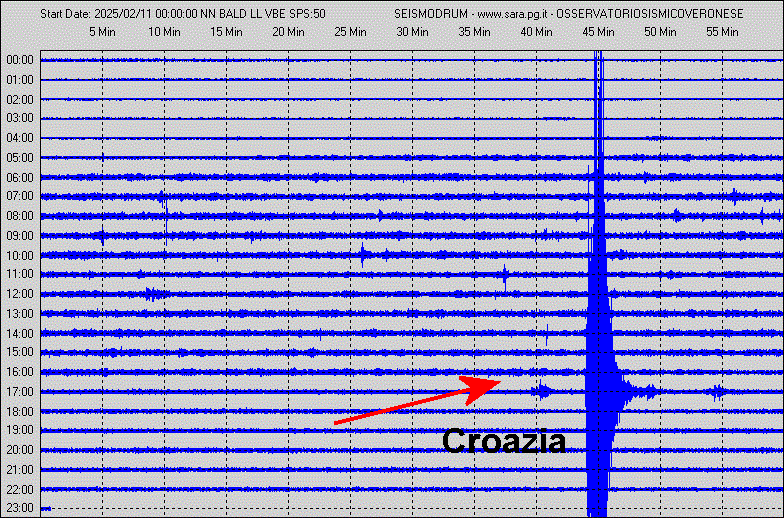Click the 55 Min axis label
784x518 pixels.
722,32
